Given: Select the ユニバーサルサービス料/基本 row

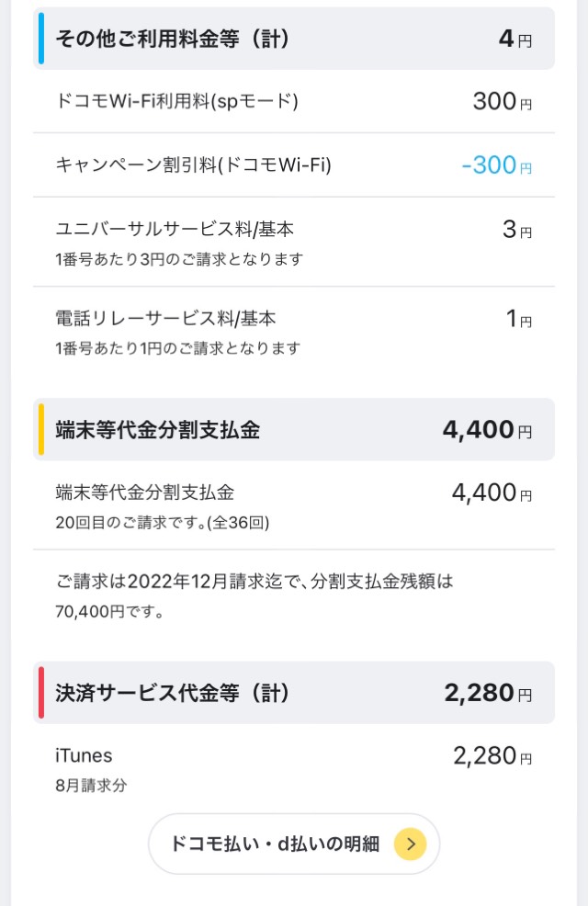Looking at the screenshot, I should coord(294,242).
